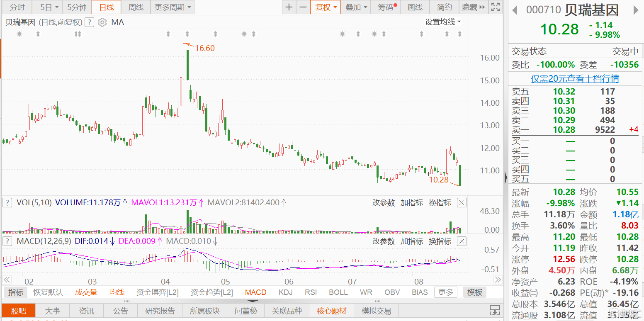
Task: Click 画线 drawing tools button
Action: [415, 7]
